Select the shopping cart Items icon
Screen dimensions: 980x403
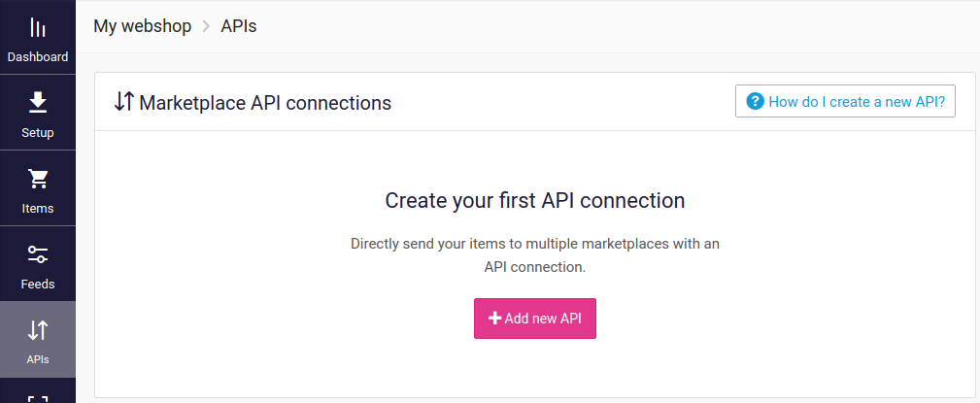click(x=38, y=179)
